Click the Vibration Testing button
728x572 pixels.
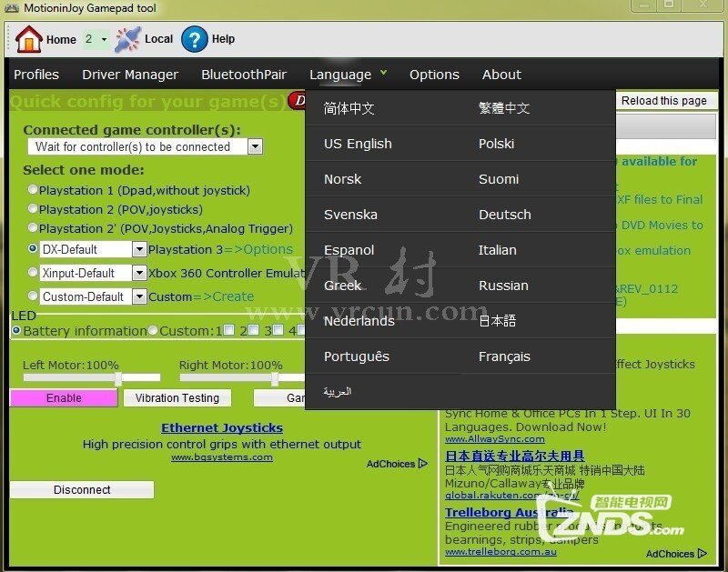tap(177, 398)
